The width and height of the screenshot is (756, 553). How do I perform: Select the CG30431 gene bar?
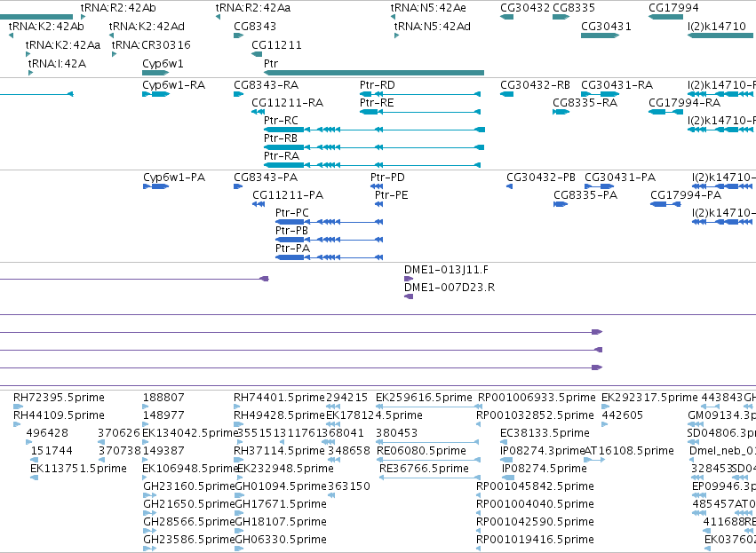coord(600,36)
